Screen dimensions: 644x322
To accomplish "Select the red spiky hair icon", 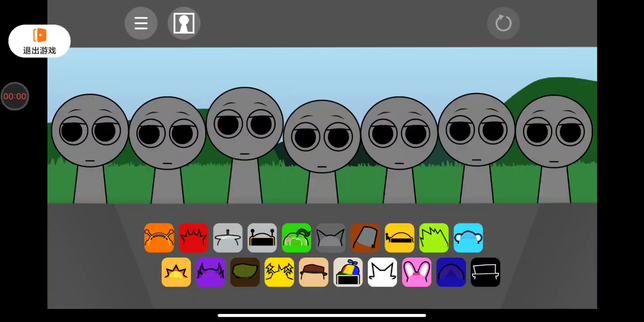I will [x=193, y=238].
